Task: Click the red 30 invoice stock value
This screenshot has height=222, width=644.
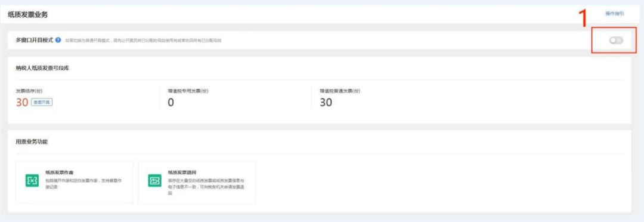Action: [22, 103]
